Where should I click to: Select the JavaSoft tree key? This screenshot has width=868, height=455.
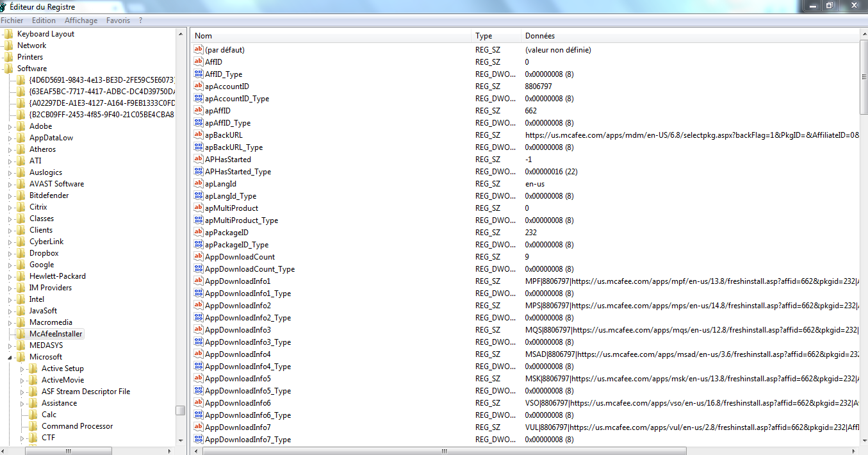pos(43,311)
